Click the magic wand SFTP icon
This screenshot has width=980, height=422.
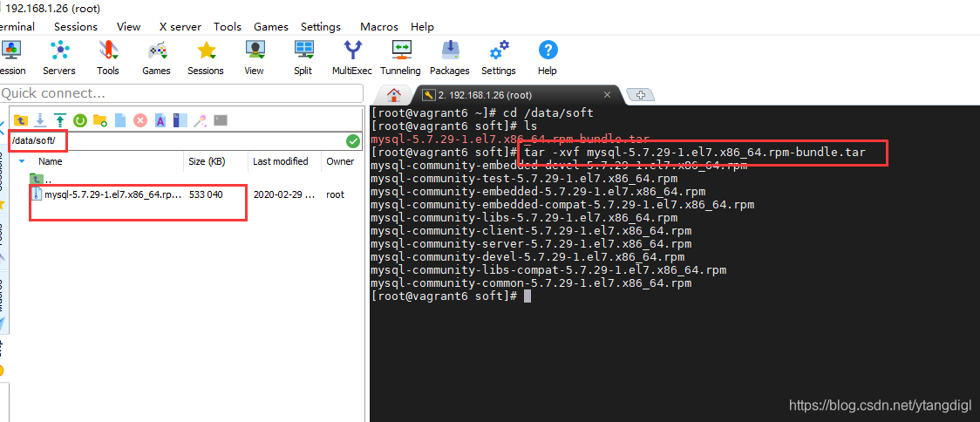(x=200, y=120)
